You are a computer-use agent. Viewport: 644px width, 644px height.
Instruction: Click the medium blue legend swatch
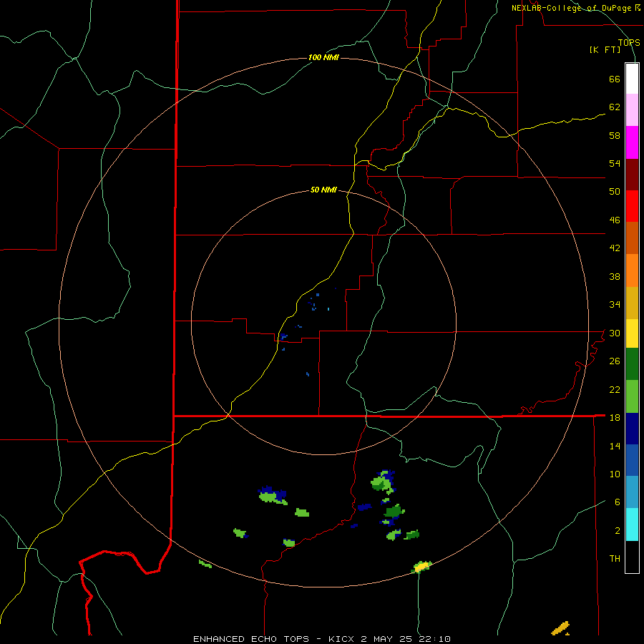pos(632,460)
